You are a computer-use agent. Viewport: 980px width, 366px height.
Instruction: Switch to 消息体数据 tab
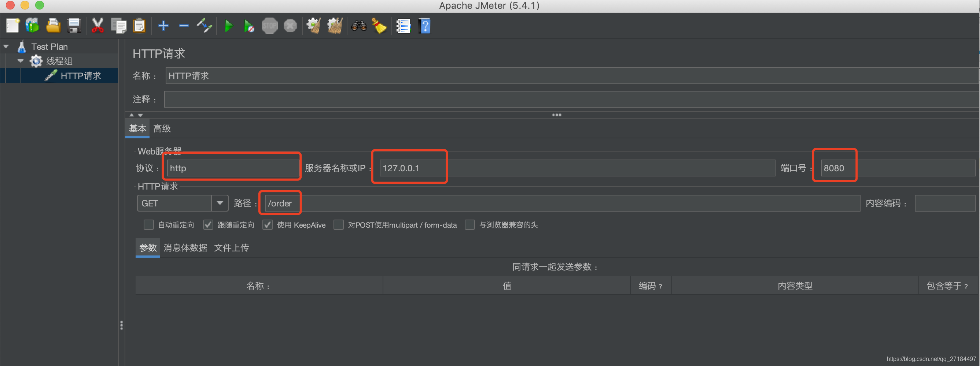click(x=185, y=248)
